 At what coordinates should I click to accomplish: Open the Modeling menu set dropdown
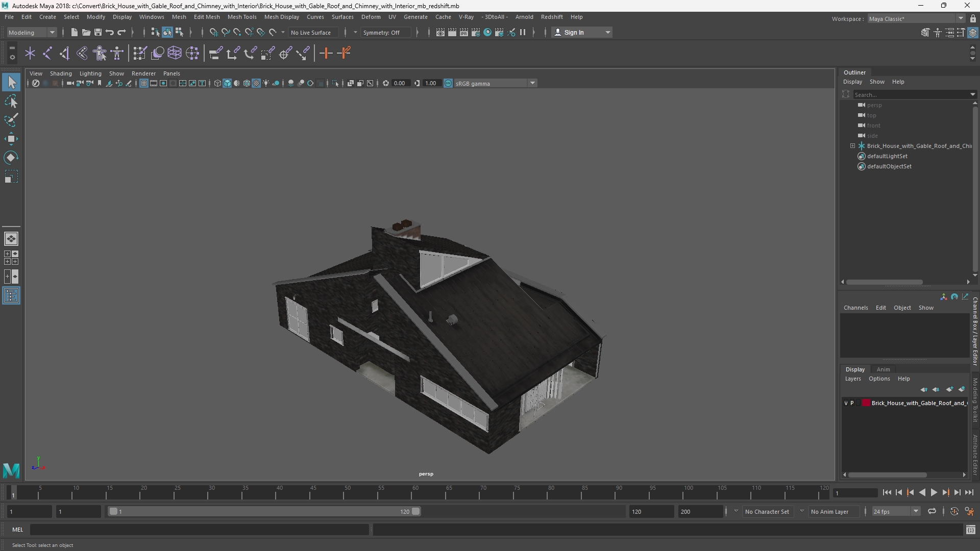tap(32, 33)
